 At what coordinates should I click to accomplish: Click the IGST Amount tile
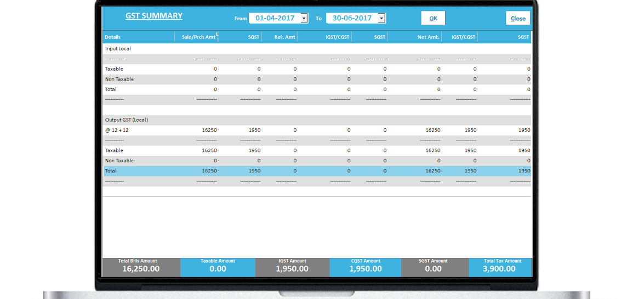292,267
